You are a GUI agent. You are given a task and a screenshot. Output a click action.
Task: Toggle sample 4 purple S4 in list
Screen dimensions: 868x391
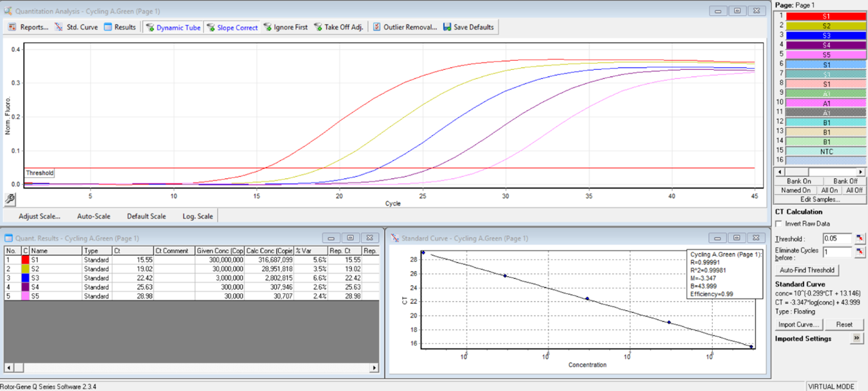825,45
